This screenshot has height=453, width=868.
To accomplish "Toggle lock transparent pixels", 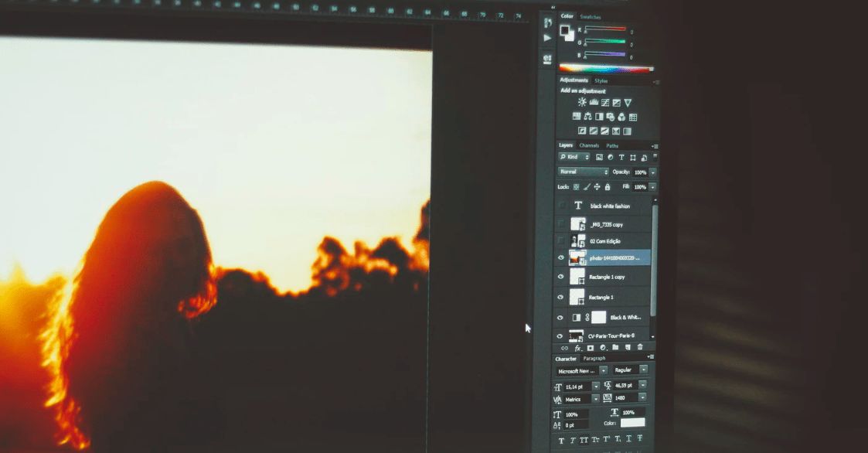I will (577, 187).
